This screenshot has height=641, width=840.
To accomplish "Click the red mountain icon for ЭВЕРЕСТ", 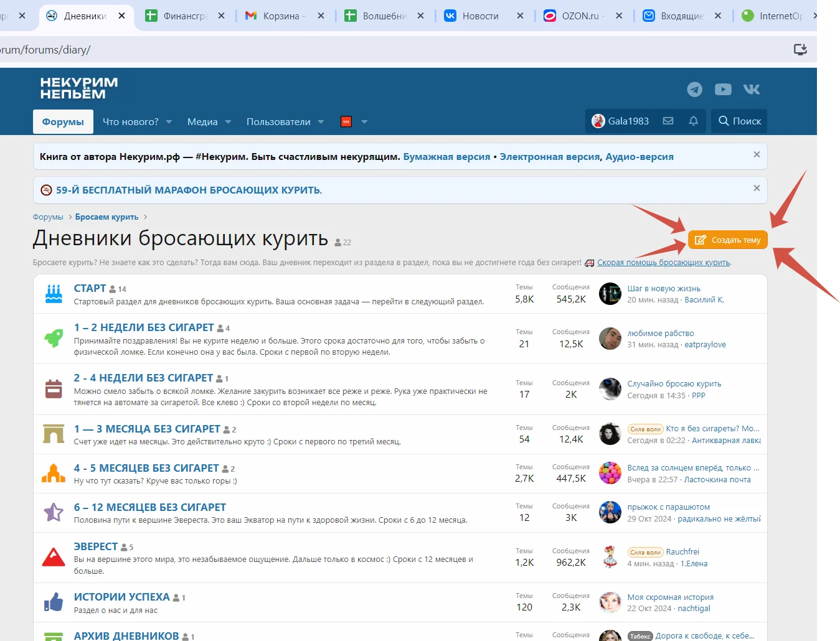I will (x=54, y=557).
